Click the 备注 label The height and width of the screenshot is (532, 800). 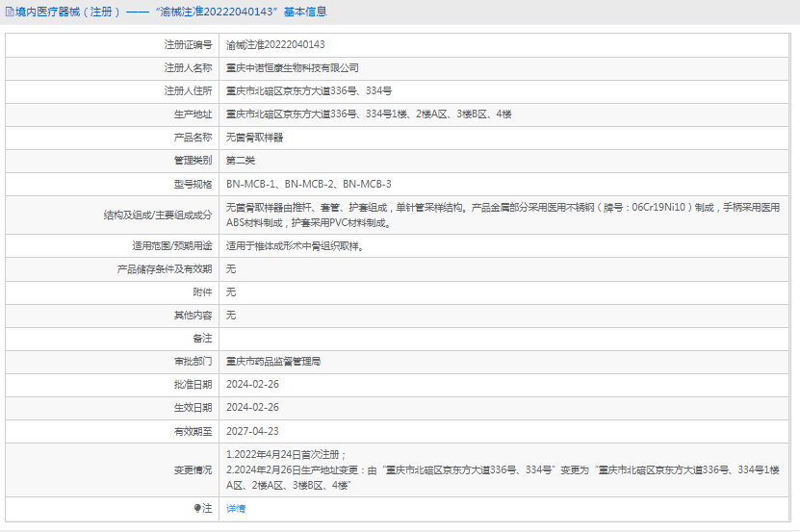(202, 339)
